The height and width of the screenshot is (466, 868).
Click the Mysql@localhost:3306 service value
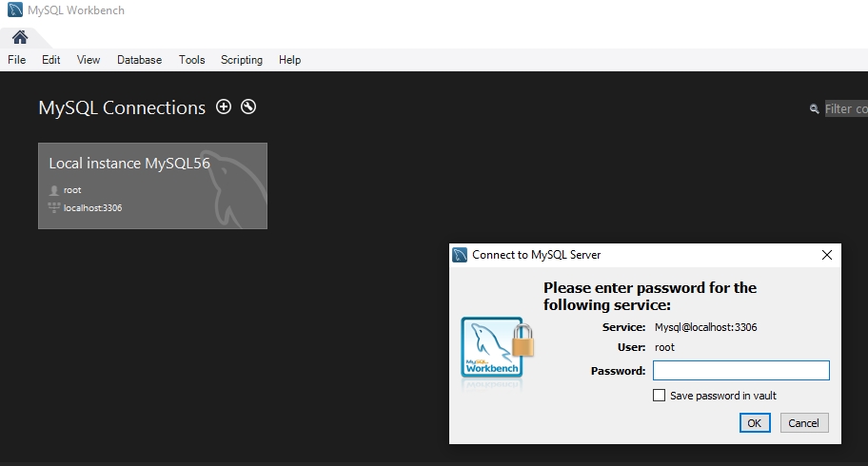706,327
